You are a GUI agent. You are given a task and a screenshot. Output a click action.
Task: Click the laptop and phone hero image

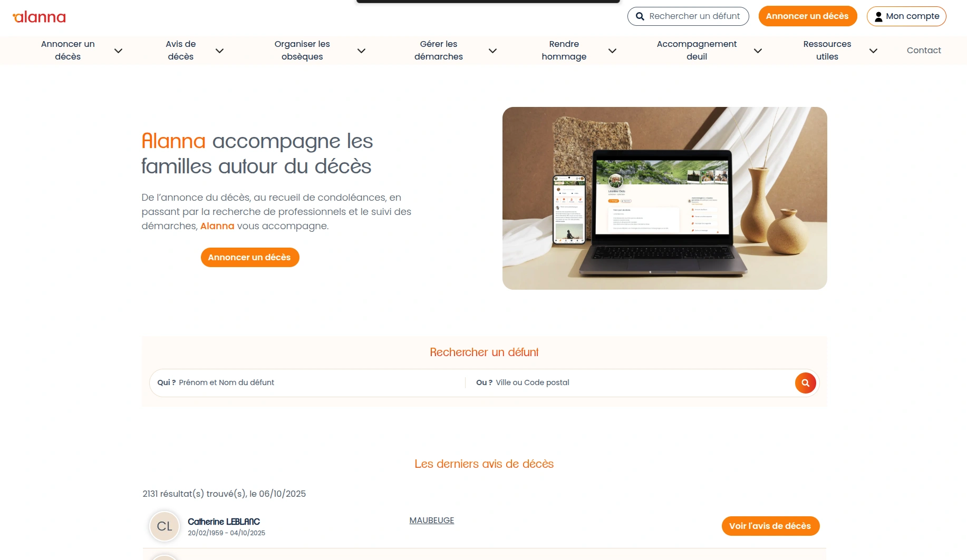point(664,198)
